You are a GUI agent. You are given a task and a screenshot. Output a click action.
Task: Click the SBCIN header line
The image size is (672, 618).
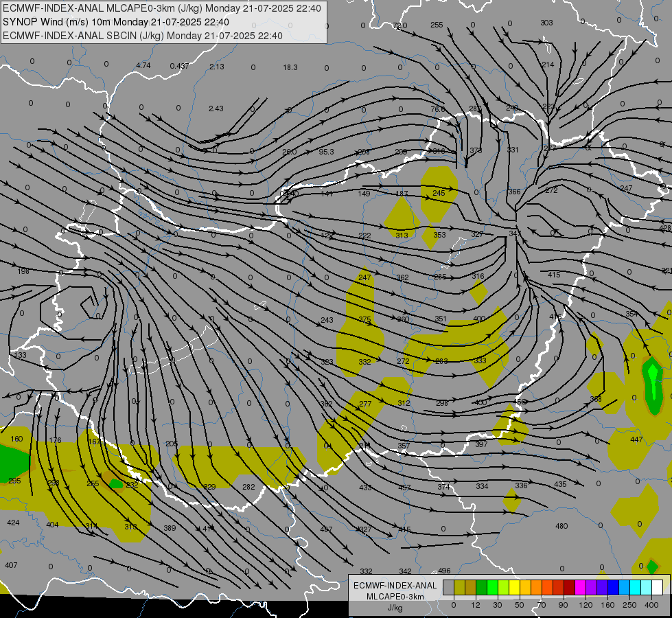click(142, 36)
